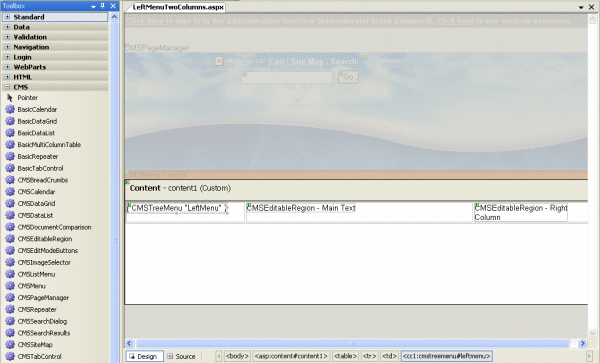
Task: Click the CMSMenu Control bar in designer
Action: pos(356,175)
